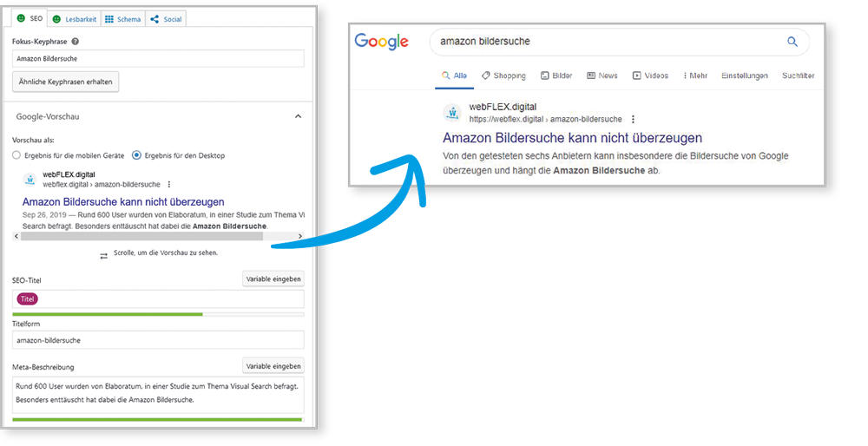Image resolution: width=868 pixels, height=446 pixels.
Task: Click webFLEX favicon in Google result
Action: pos(452,113)
